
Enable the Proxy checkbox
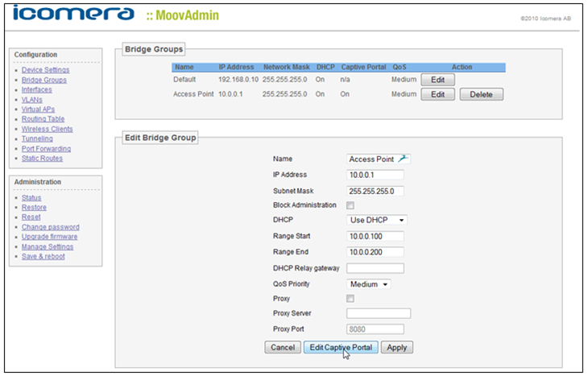pos(350,299)
